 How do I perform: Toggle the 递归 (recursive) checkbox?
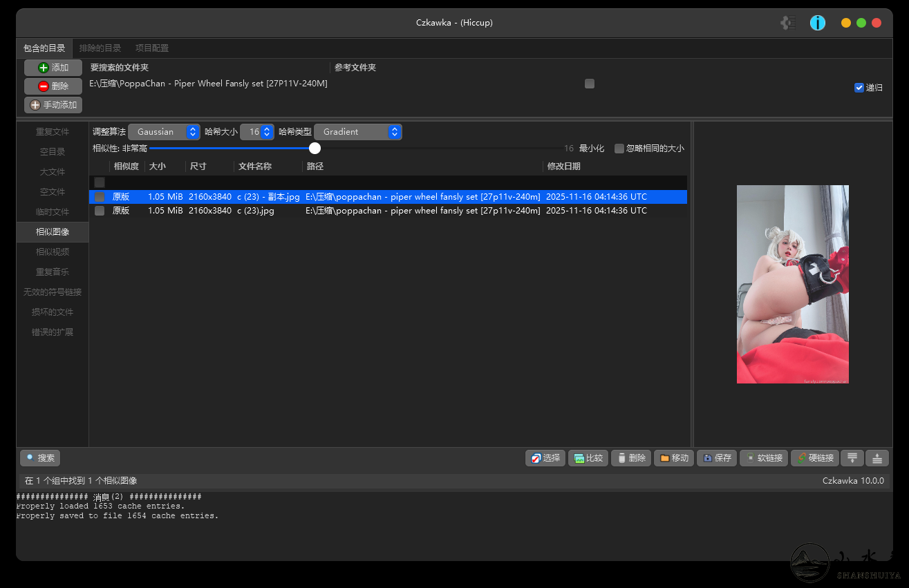pos(859,88)
